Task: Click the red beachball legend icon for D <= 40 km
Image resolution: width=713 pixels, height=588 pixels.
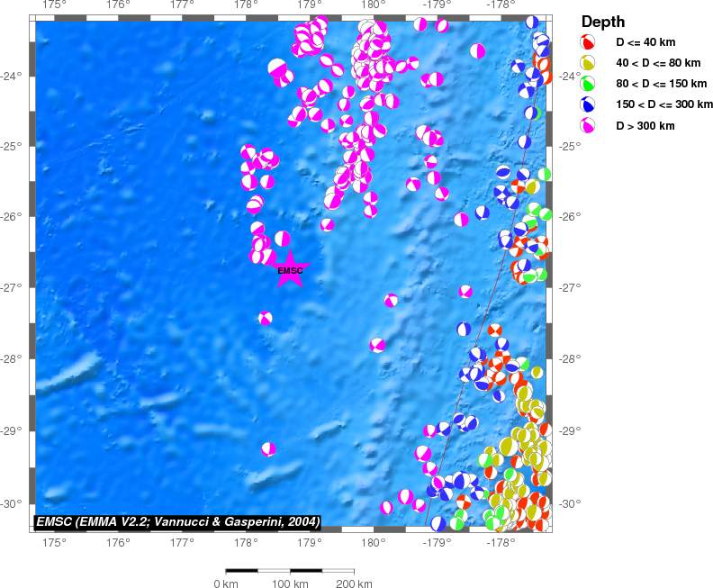Action: point(587,41)
